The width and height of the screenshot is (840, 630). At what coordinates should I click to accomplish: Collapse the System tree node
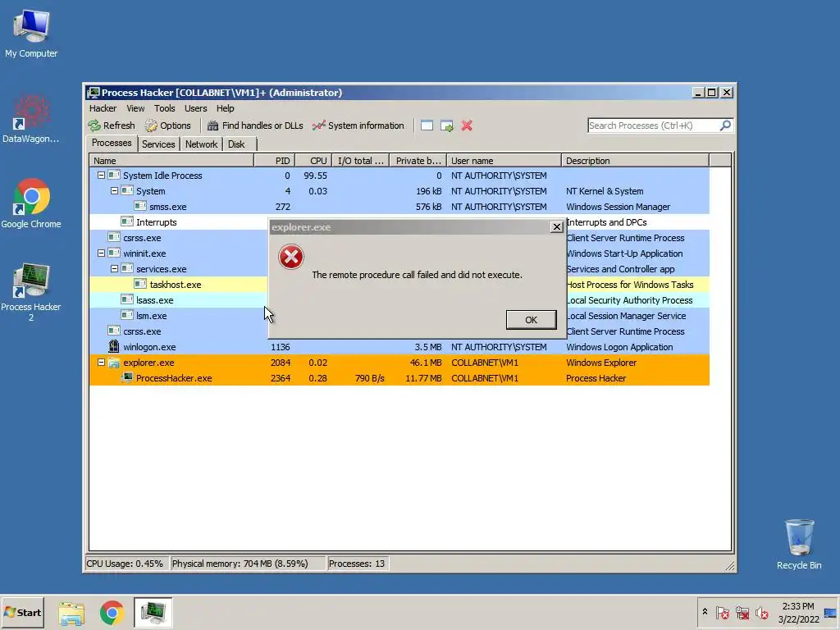114,190
